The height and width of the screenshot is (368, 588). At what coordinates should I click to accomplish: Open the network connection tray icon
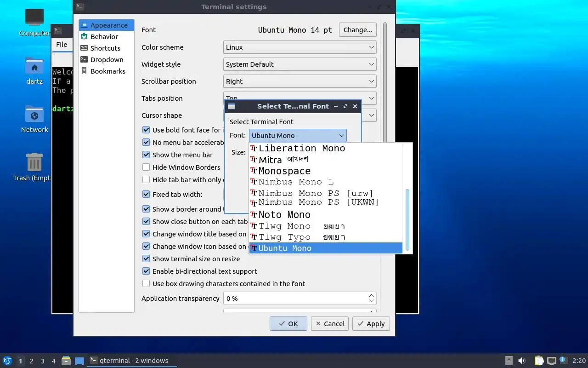coord(551,361)
